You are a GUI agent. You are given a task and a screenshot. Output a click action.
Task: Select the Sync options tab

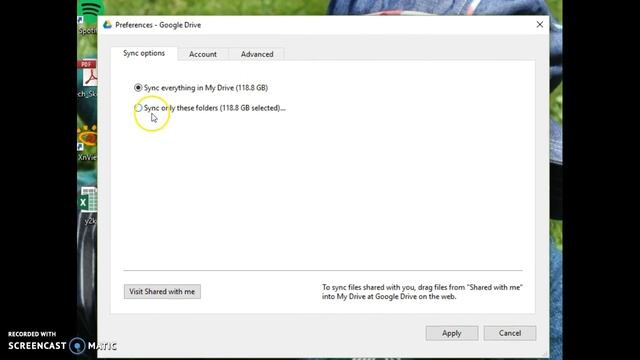(x=144, y=53)
